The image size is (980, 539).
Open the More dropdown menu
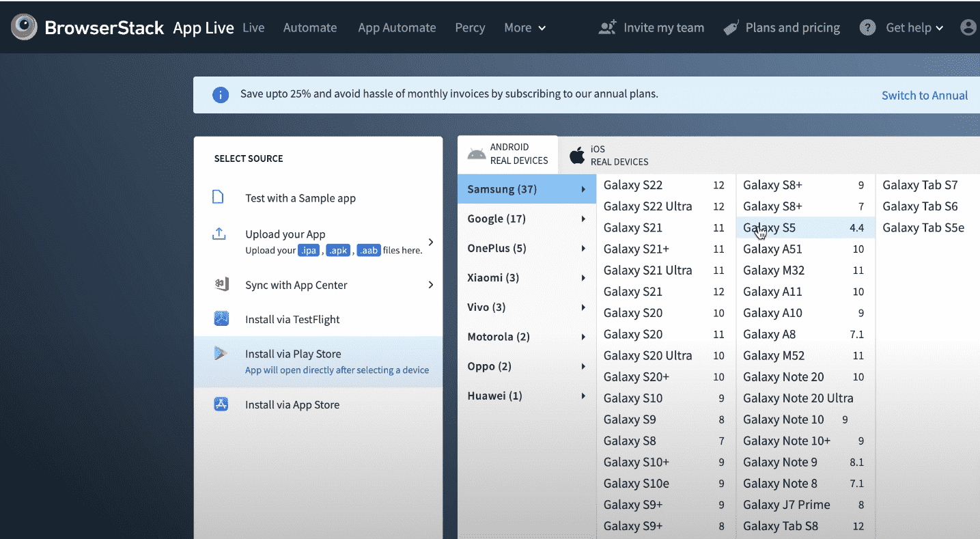click(524, 28)
